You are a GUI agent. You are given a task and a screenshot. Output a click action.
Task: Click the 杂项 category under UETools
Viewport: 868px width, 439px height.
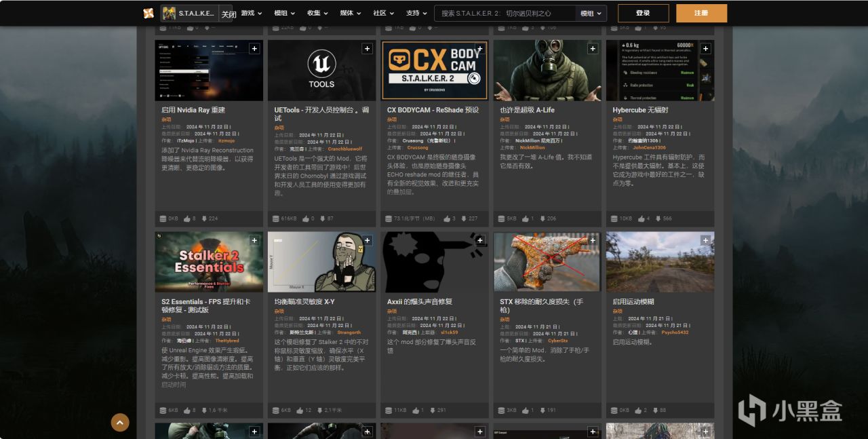point(279,128)
